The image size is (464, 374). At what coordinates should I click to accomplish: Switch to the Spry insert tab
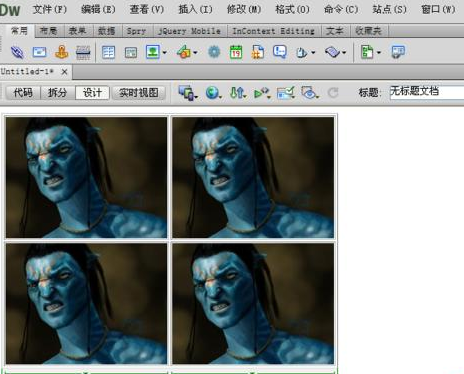point(136,31)
